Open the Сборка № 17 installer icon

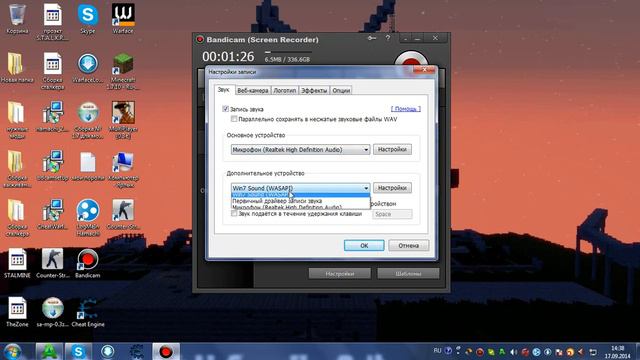click(88, 119)
